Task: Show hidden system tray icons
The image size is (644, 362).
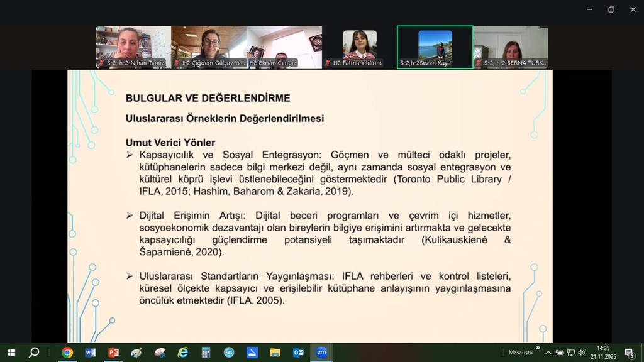Action: (548, 353)
